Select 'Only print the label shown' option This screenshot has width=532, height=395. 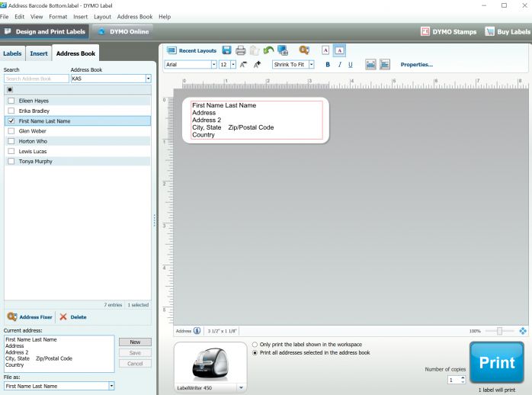(255, 345)
